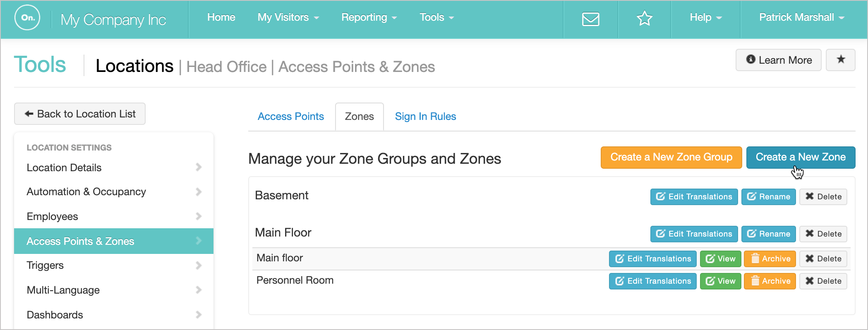The image size is (868, 330).
Task: Delete the Main Floor zone group
Action: pos(823,234)
